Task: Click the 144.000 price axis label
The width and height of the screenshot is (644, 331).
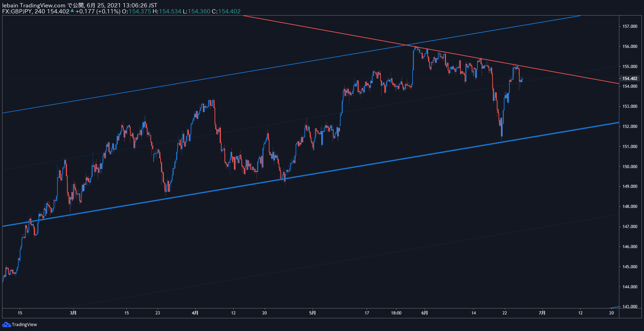Action: (630, 287)
